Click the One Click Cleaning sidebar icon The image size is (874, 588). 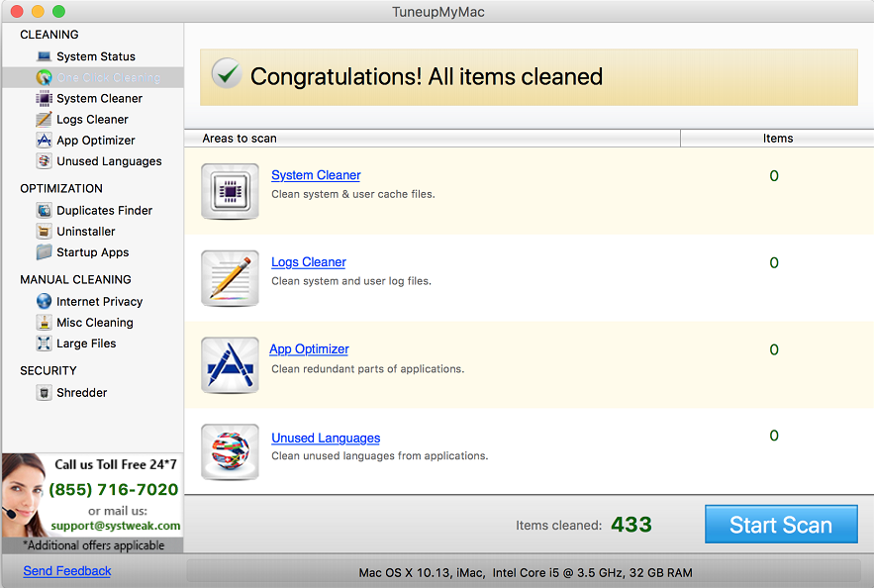44,77
